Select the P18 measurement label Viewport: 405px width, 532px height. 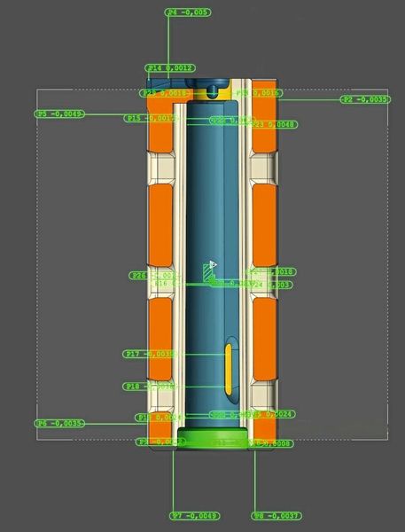[149, 386]
